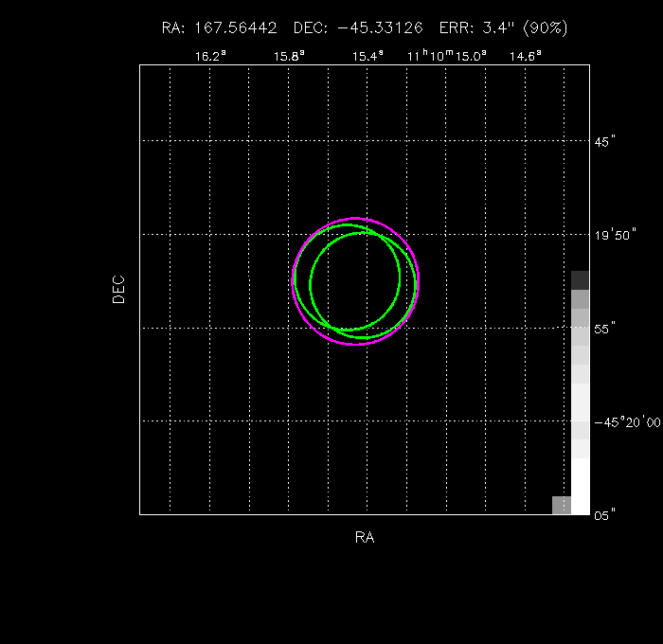This screenshot has height=644, width=663.
Task: Select the 14.6s RA tick label
Action: [x=526, y=56]
